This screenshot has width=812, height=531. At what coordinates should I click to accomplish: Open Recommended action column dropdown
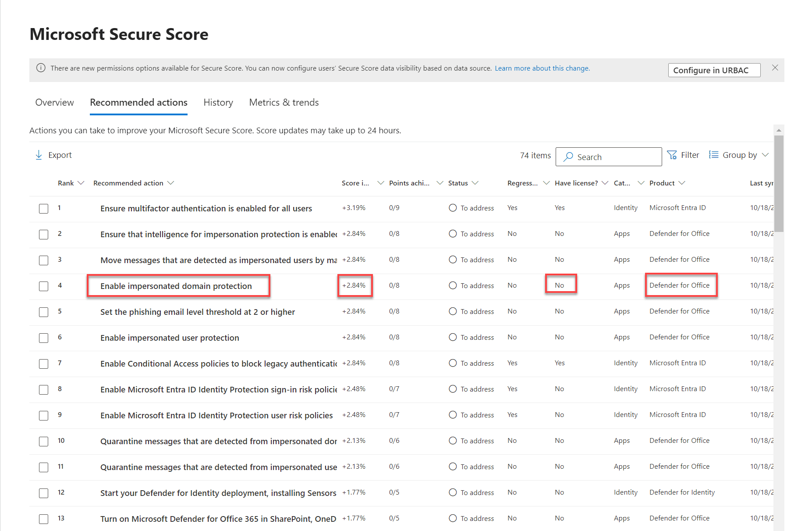tap(170, 183)
